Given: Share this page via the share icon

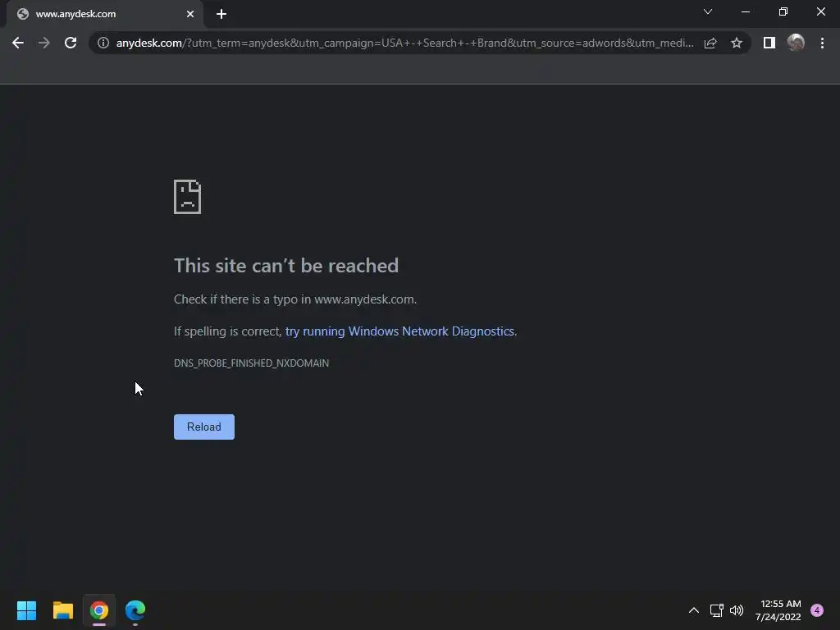Looking at the screenshot, I should point(710,43).
